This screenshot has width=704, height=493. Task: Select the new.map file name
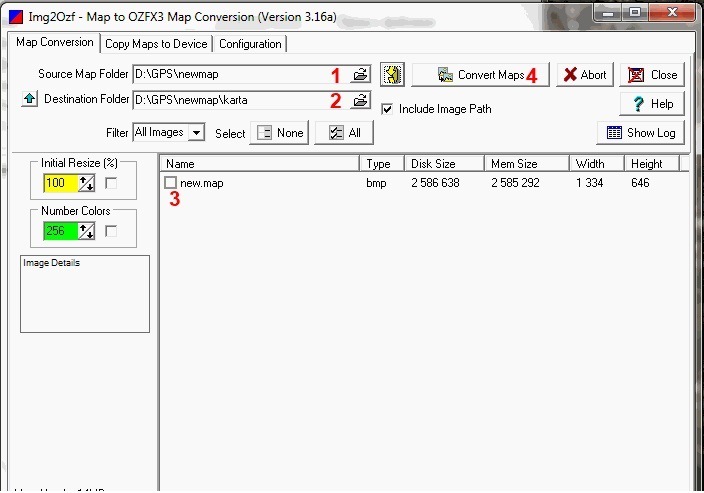(202, 183)
